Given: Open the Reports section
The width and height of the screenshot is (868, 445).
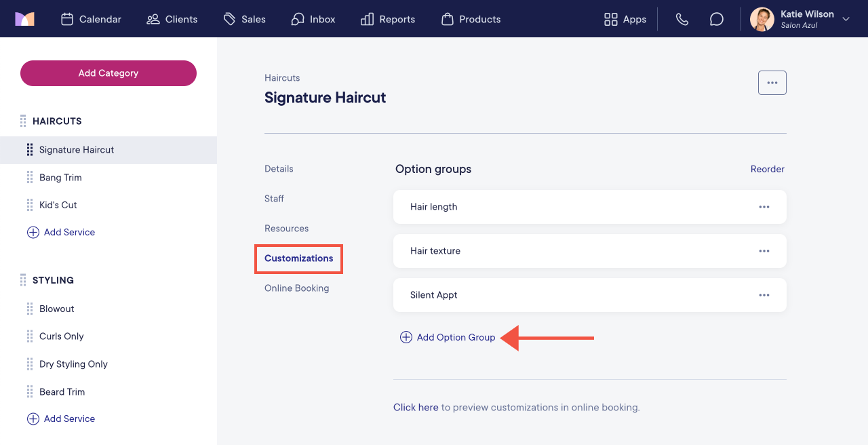Looking at the screenshot, I should (x=388, y=19).
